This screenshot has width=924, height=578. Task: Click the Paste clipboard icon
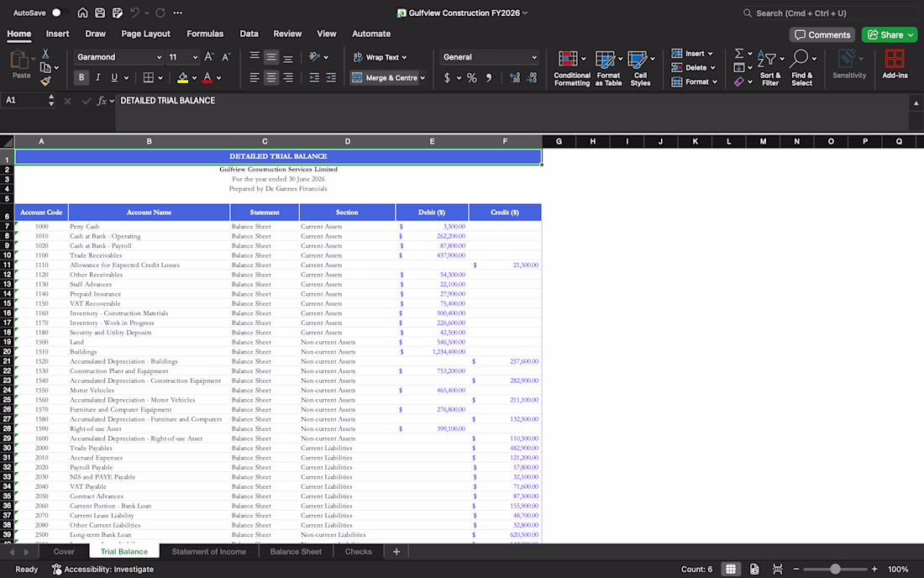tap(20, 60)
